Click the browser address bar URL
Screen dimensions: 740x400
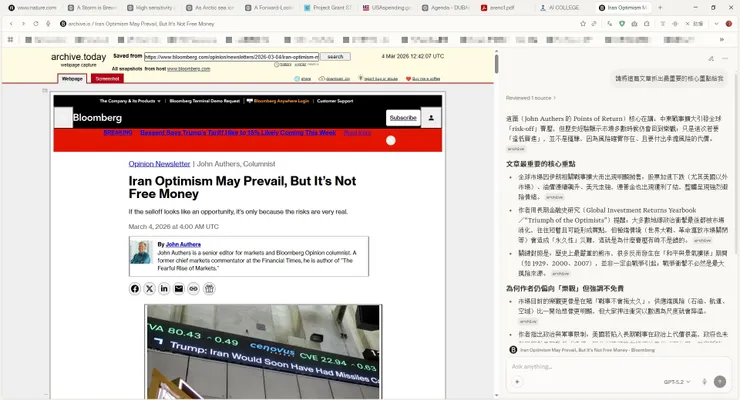pos(141,24)
